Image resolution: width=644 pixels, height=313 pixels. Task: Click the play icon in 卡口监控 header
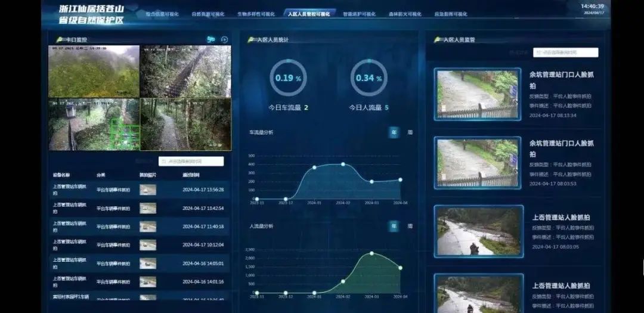pos(224,39)
